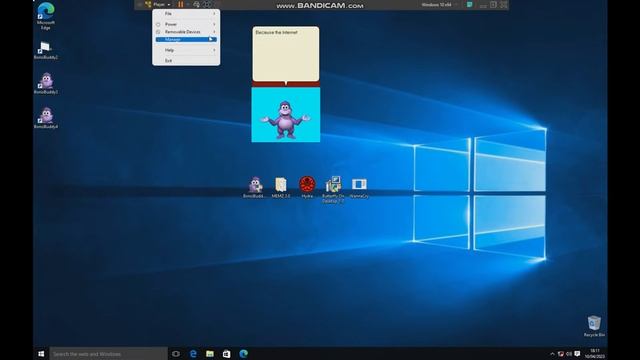
Task: Select the highlighted Manage menu item
Action: (186, 39)
